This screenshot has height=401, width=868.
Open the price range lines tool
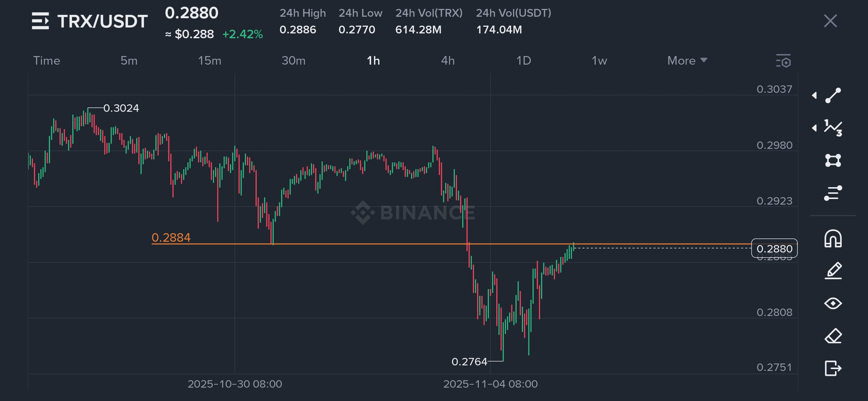[x=833, y=193]
